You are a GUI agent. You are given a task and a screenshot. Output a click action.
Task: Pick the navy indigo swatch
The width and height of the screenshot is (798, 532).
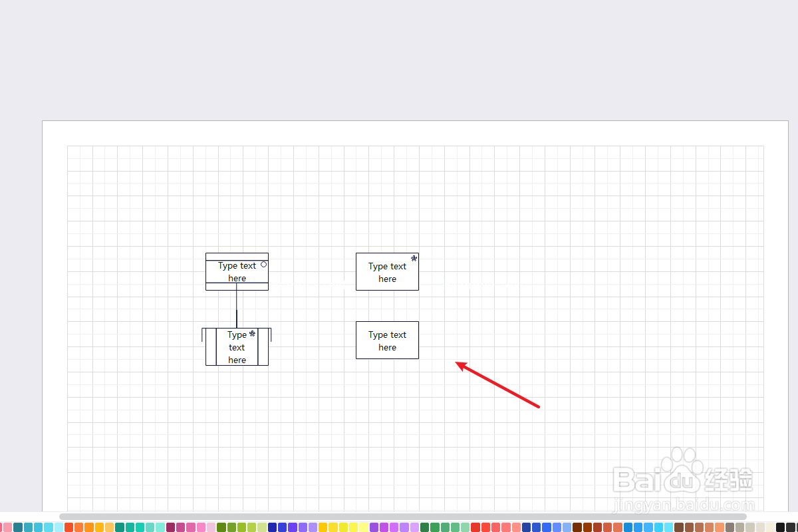(273, 527)
